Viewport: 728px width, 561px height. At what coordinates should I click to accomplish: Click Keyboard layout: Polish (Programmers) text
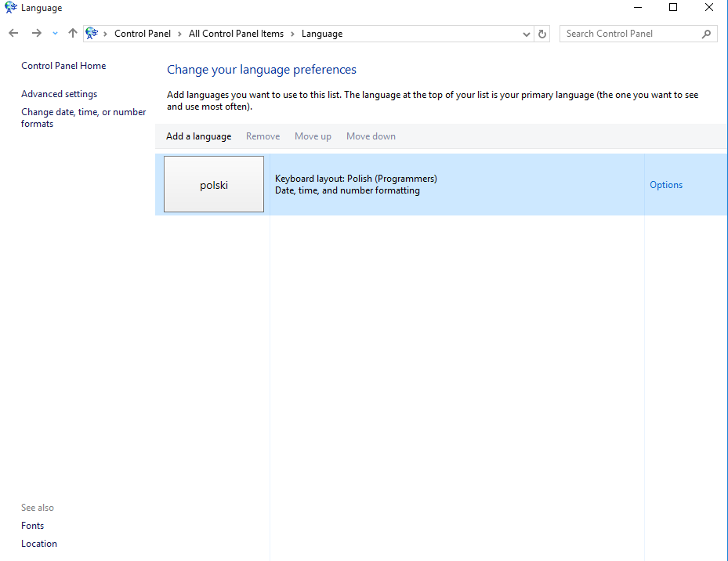pos(356,179)
